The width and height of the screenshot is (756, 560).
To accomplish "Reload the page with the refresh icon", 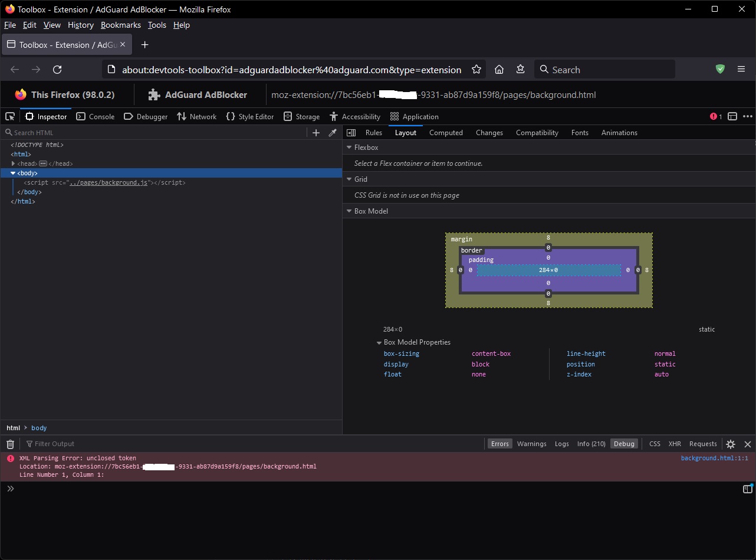I will (x=57, y=69).
